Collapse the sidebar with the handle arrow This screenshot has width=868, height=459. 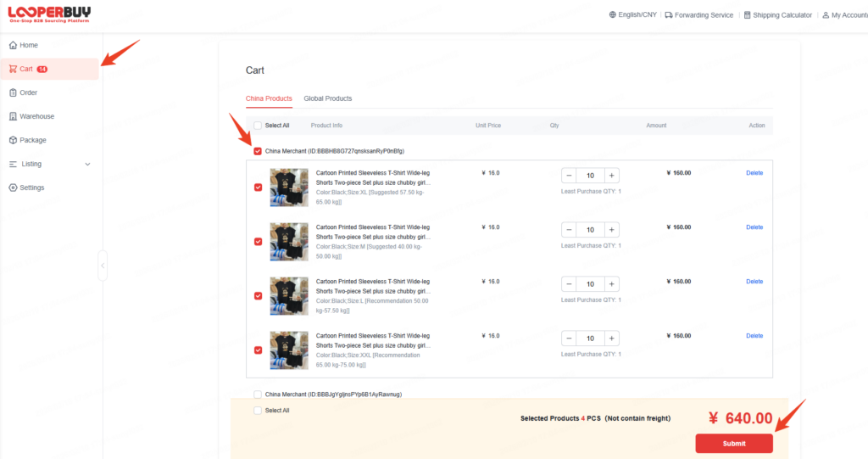tap(103, 266)
